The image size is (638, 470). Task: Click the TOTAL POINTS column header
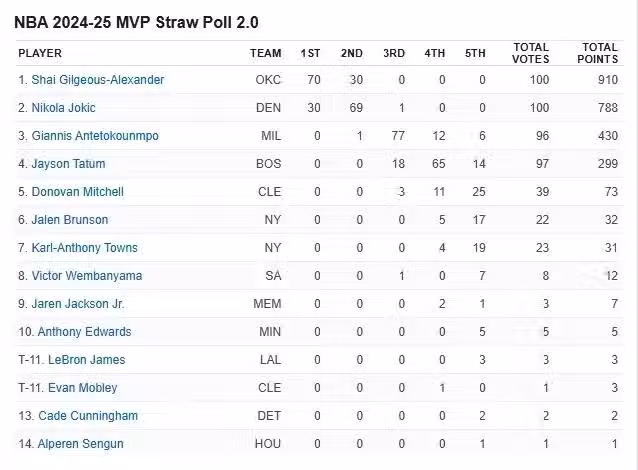(600, 52)
